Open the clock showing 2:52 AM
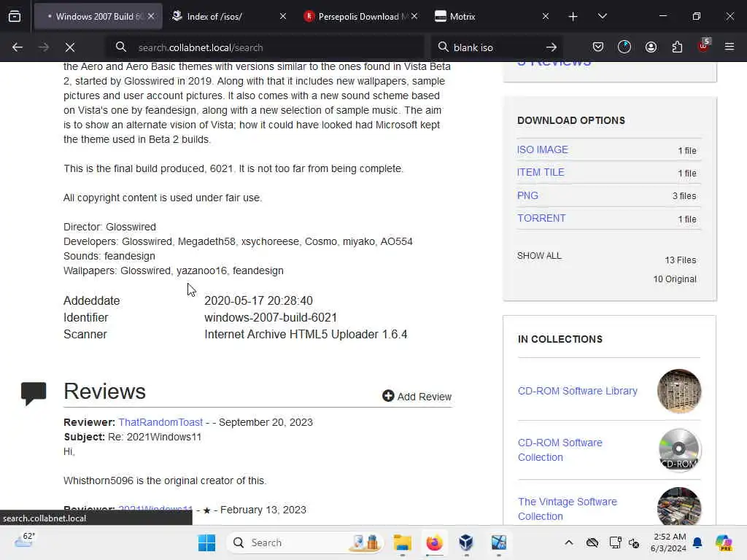 668,542
